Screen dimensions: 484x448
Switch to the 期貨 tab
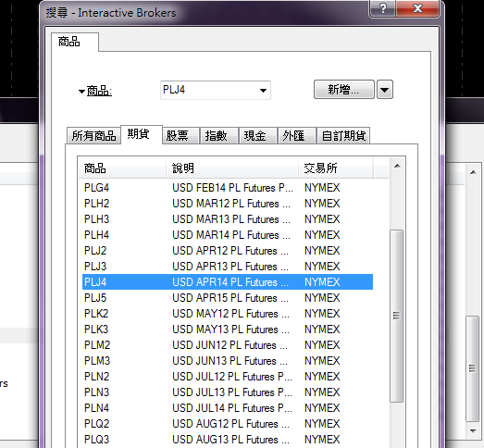(x=142, y=134)
